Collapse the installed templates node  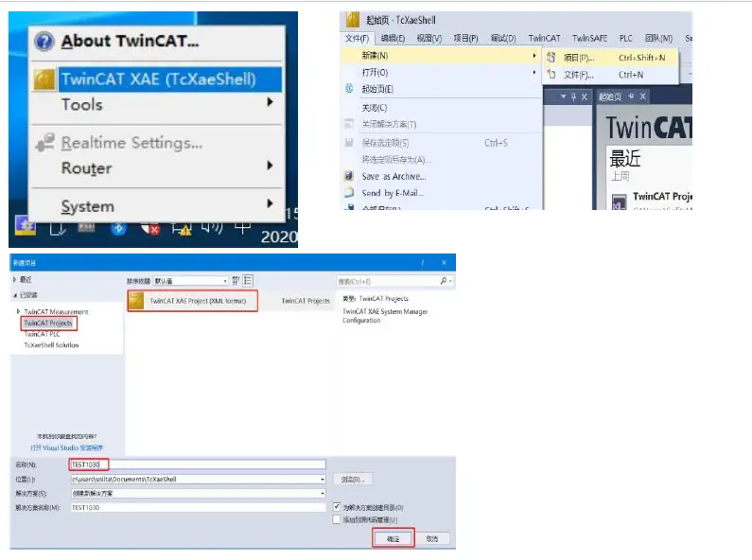tap(15, 295)
